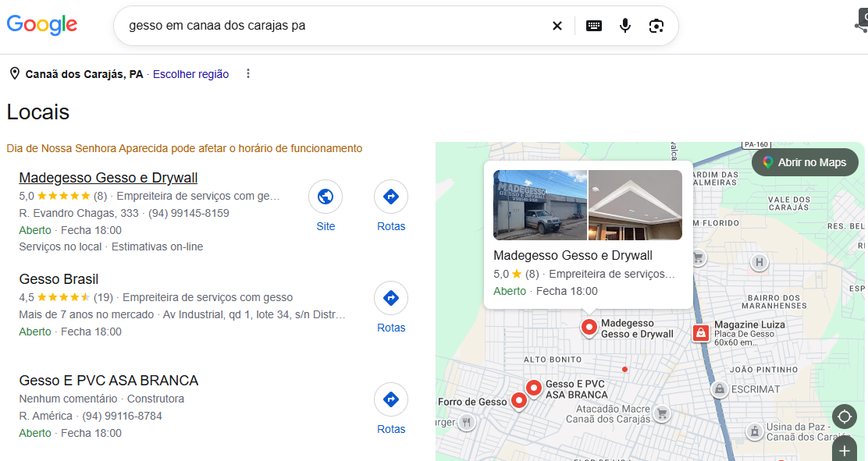Click Madegesso red map pin
Viewport: 868px width, 461px height.
pos(589,327)
